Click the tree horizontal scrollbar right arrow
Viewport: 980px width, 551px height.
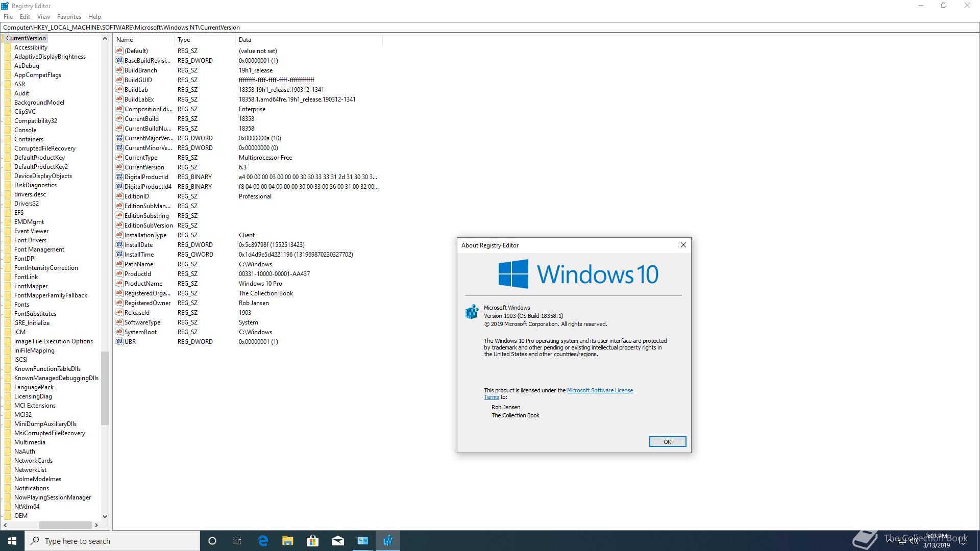coord(96,525)
